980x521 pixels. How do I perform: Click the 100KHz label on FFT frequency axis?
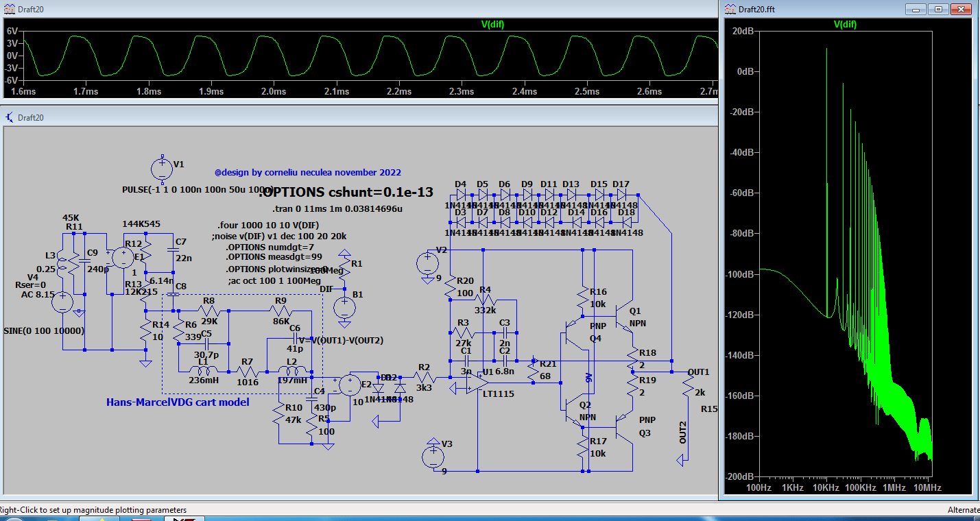[x=861, y=487]
